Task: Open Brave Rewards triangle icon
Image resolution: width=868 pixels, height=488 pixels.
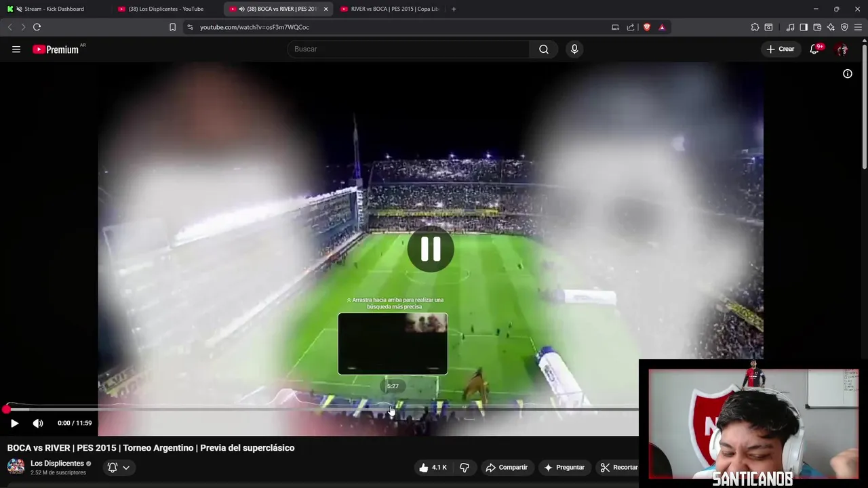Action: pyautogui.click(x=662, y=27)
